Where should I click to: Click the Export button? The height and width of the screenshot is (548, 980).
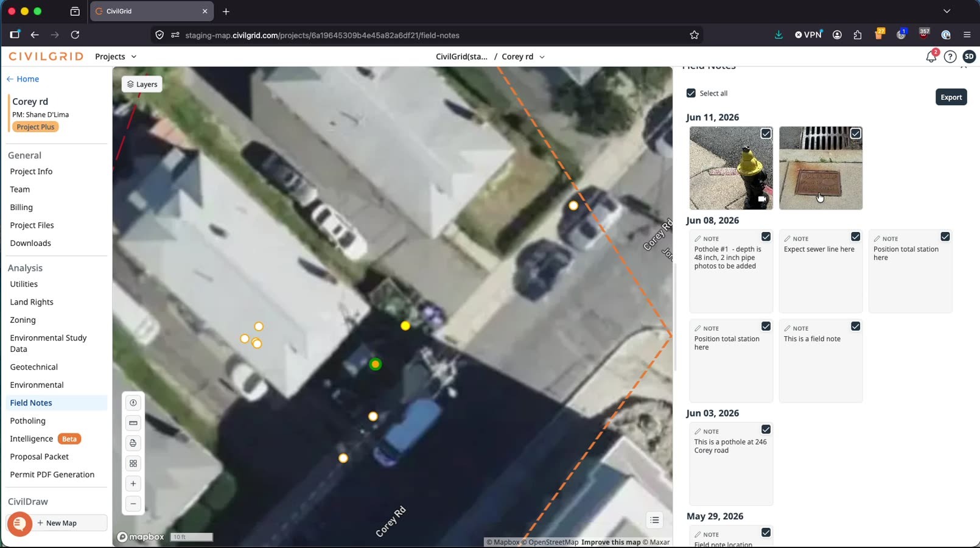[x=951, y=97]
